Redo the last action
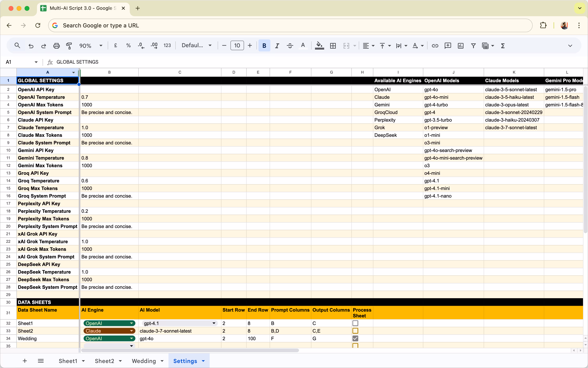 [44, 46]
